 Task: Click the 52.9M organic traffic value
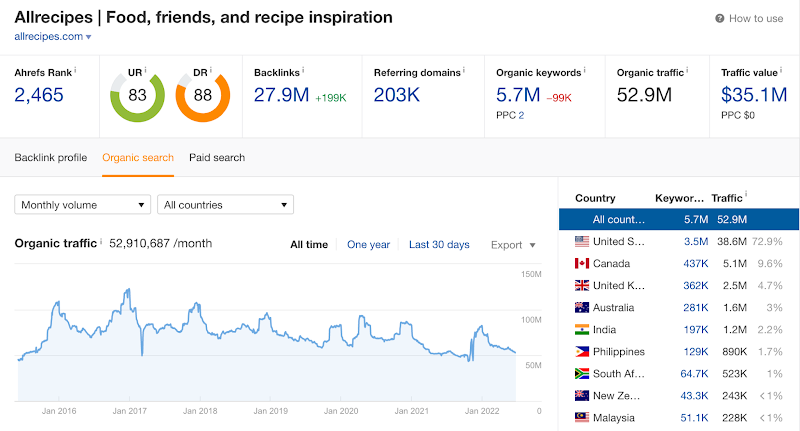pos(644,95)
